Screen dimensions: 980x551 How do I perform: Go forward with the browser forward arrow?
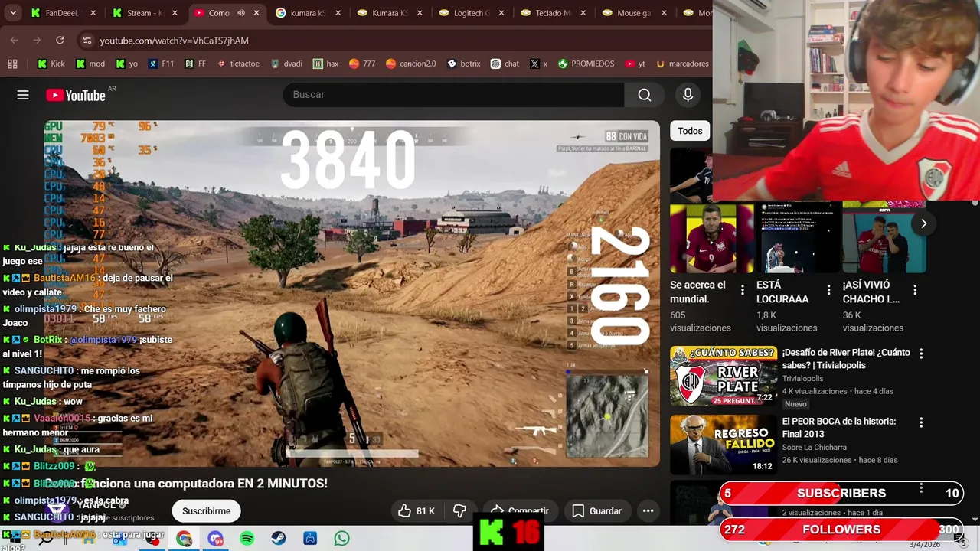[x=37, y=40]
